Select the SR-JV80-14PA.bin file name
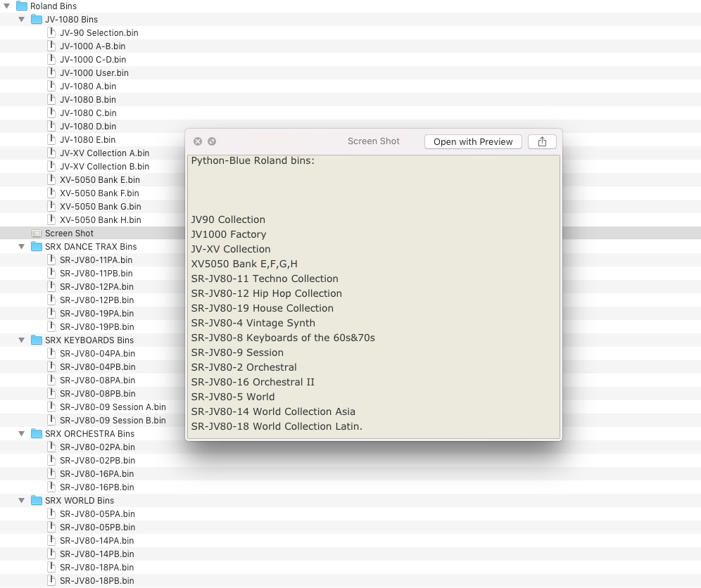This screenshot has width=701, height=588. click(x=96, y=541)
